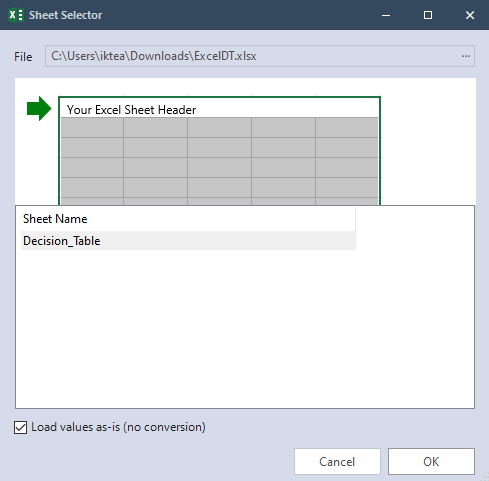Select the top-left gray cell in preview grid
This screenshot has width=489, height=481.
pyautogui.click(x=92, y=127)
